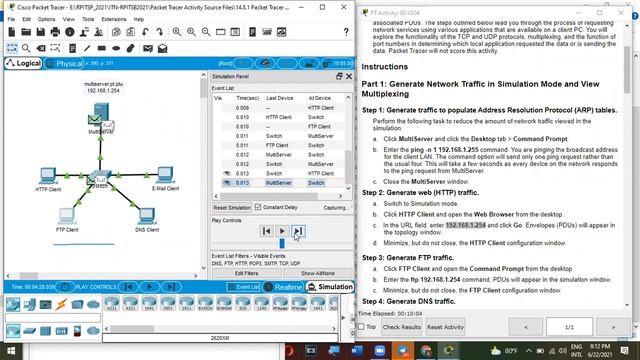Switch to Logical workspace view
The height and width of the screenshot is (360, 640).
pos(23,63)
